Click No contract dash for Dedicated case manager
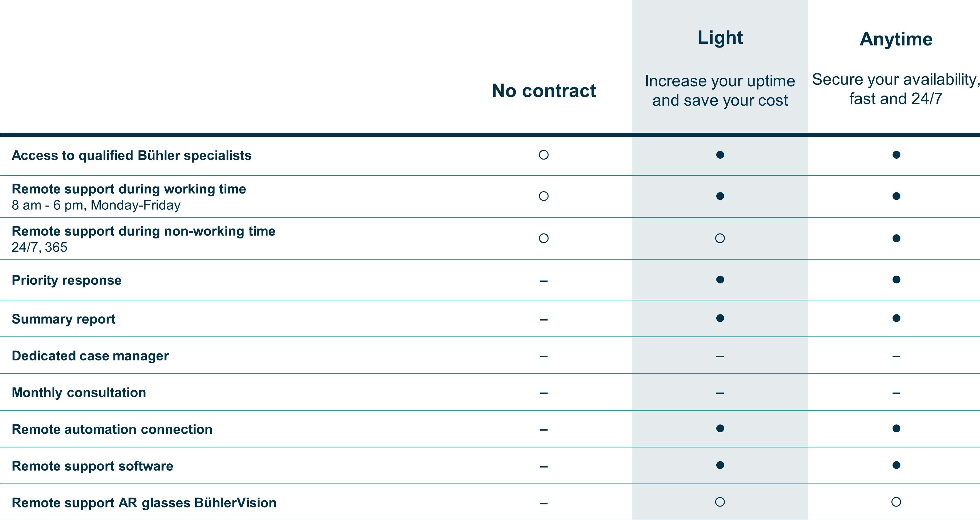This screenshot has height=520, width=980. 544,357
